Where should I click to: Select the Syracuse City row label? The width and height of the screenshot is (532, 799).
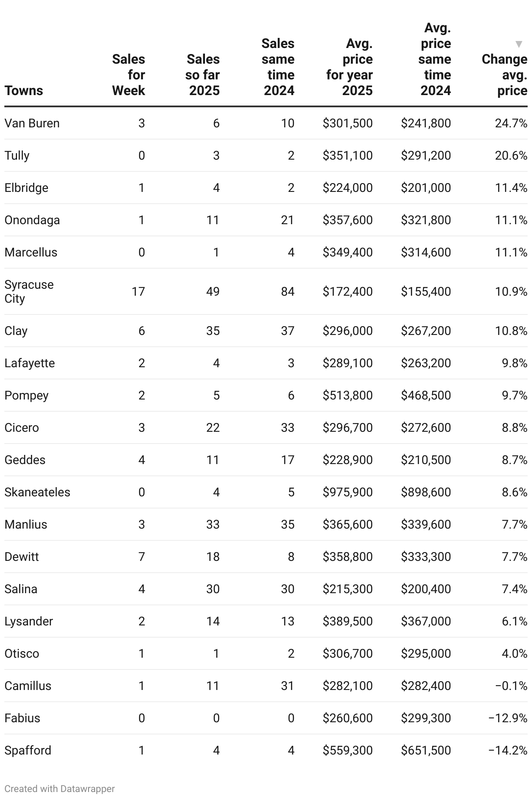29,291
